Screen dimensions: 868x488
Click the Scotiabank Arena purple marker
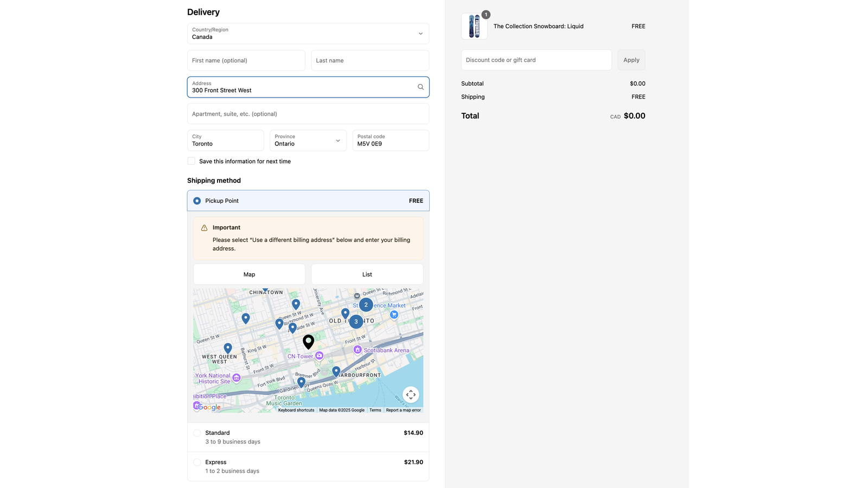[x=358, y=350]
